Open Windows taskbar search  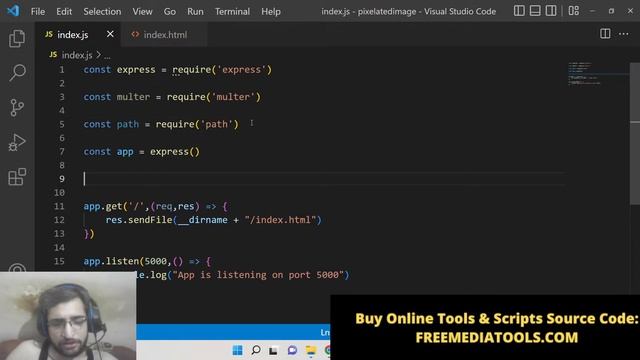coord(256,350)
